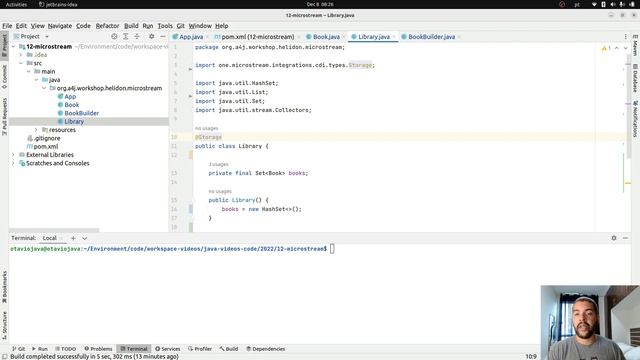
Task: Add a new terminal session
Action: (x=73, y=238)
